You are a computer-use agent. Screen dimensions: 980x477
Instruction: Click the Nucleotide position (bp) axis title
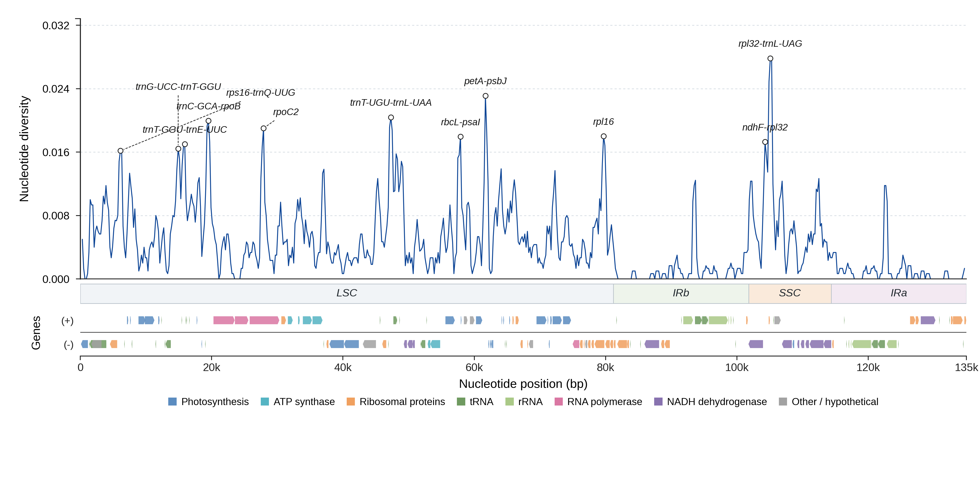coord(523,384)
